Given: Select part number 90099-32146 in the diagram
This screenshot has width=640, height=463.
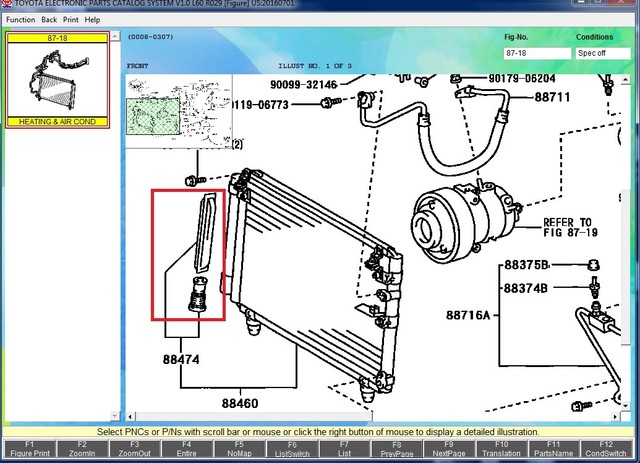Looking at the screenshot, I should coord(304,85).
